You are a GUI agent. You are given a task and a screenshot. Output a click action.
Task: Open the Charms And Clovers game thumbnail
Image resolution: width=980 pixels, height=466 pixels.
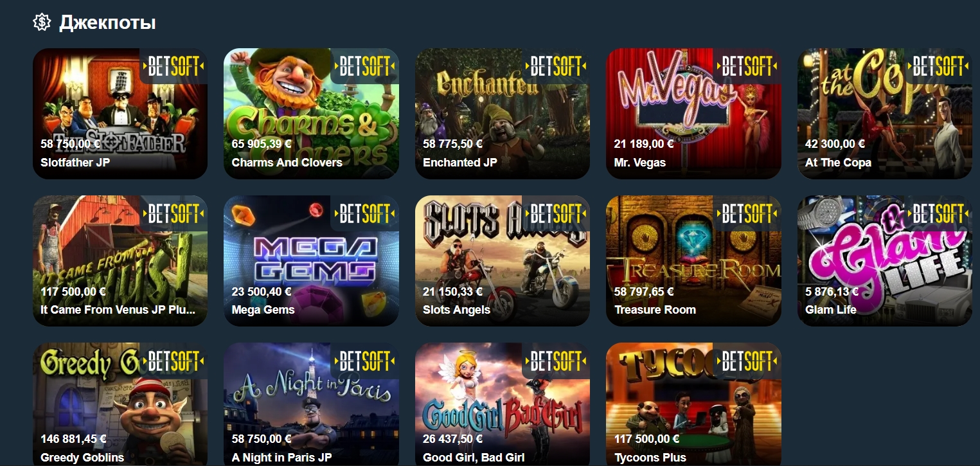point(311,113)
